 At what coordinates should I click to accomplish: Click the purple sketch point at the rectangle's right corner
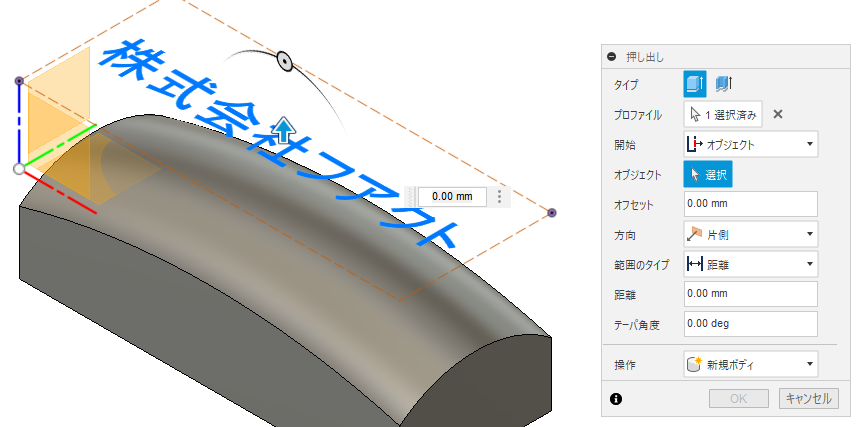tap(551, 213)
